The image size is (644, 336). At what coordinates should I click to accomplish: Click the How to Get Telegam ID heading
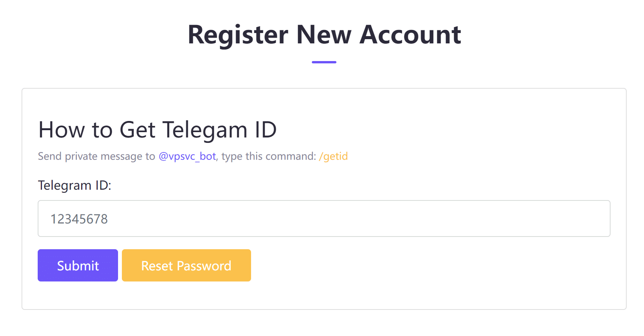coord(158,130)
